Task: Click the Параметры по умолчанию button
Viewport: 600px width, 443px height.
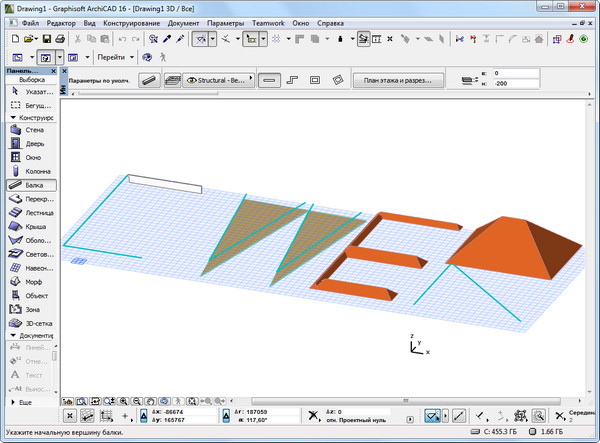Action: coord(101,80)
